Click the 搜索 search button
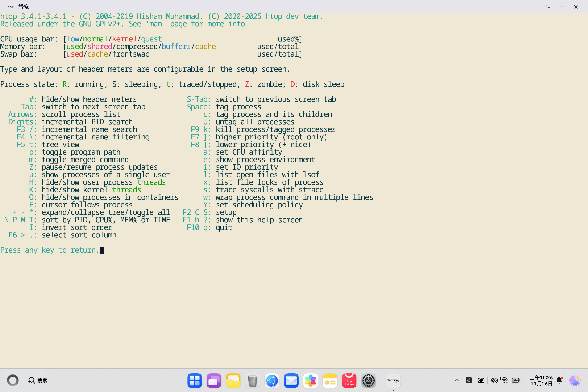Image resolution: width=588 pixels, height=392 pixels. tap(38, 381)
